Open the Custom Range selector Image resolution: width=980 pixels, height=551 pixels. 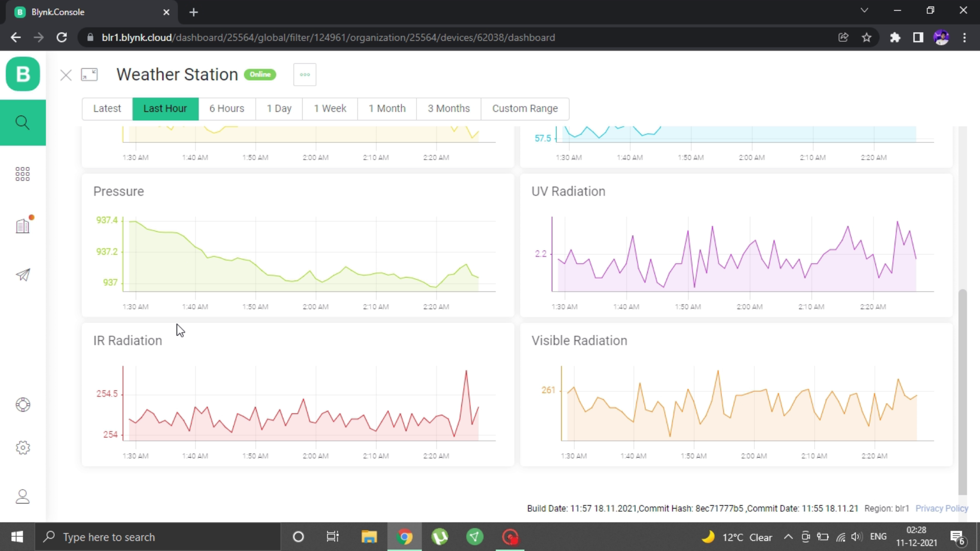[x=525, y=109]
